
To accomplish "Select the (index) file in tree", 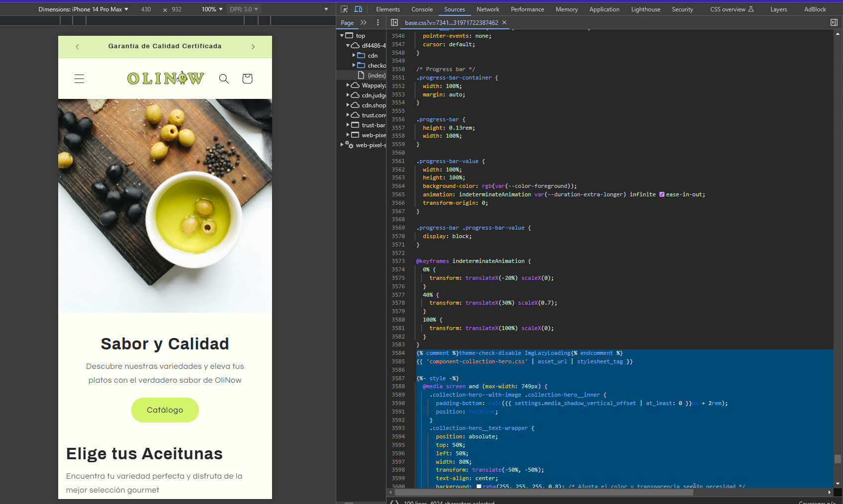I will [x=376, y=76].
